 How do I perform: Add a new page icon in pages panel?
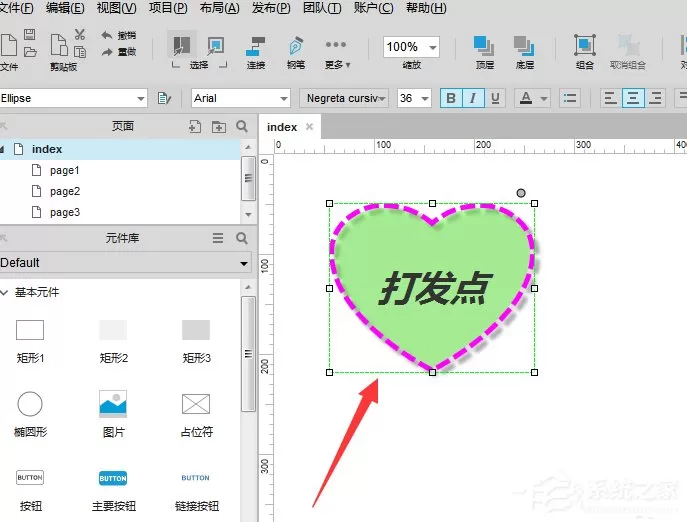click(195, 127)
